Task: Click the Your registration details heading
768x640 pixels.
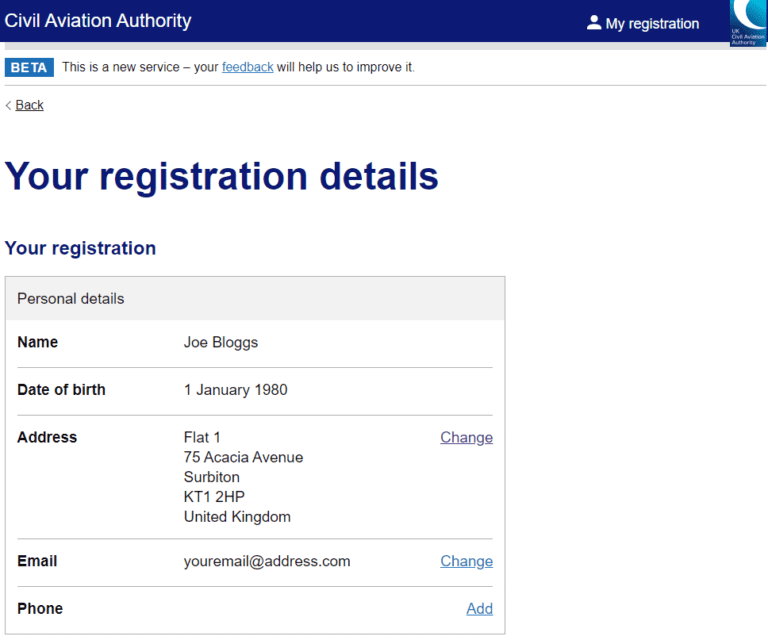Action: point(222,176)
